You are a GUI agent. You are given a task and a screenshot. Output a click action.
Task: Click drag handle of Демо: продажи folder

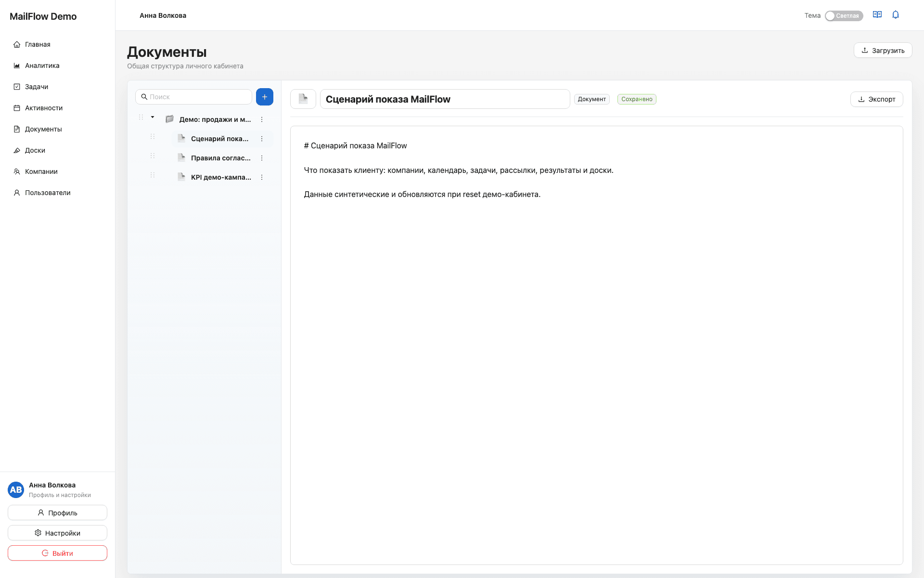coord(141,117)
